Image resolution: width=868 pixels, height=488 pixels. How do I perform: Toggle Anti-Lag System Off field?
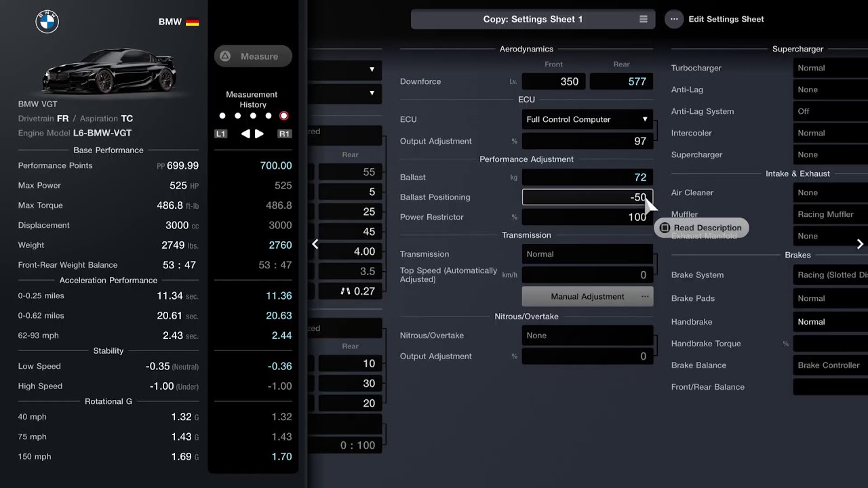click(831, 111)
